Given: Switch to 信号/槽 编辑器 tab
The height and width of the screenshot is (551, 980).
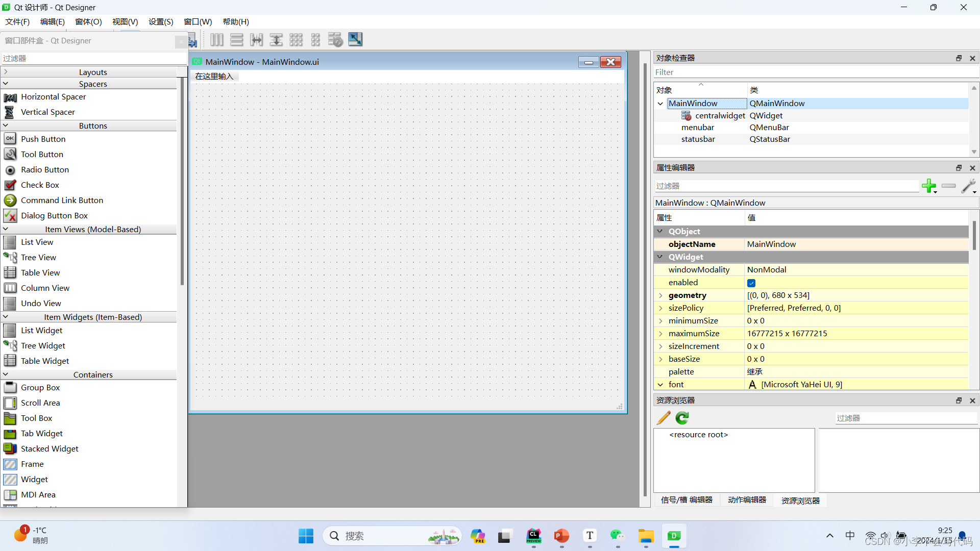Looking at the screenshot, I should [687, 500].
